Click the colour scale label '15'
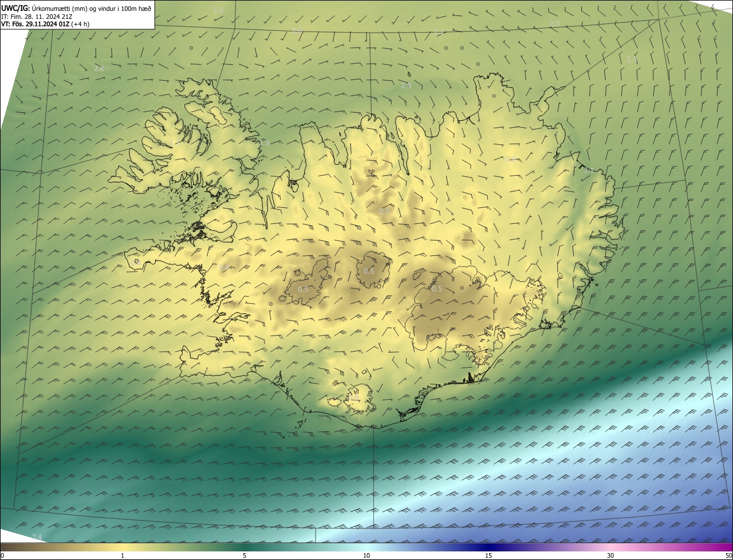This screenshot has height=560, width=733. [488, 555]
